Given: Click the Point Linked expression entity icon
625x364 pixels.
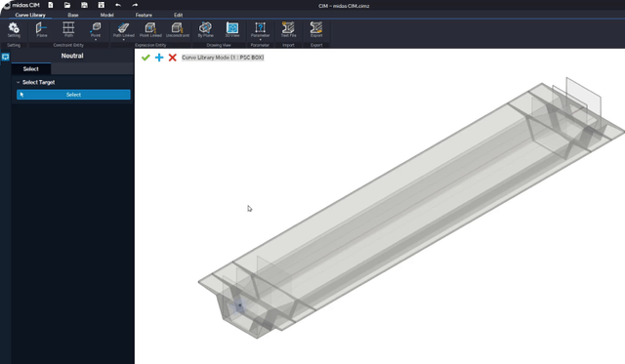Looking at the screenshot, I should (x=150, y=30).
